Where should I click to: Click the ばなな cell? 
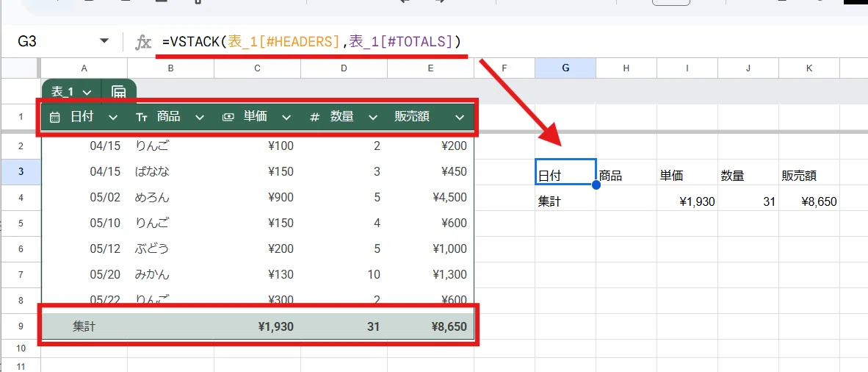point(171,172)
